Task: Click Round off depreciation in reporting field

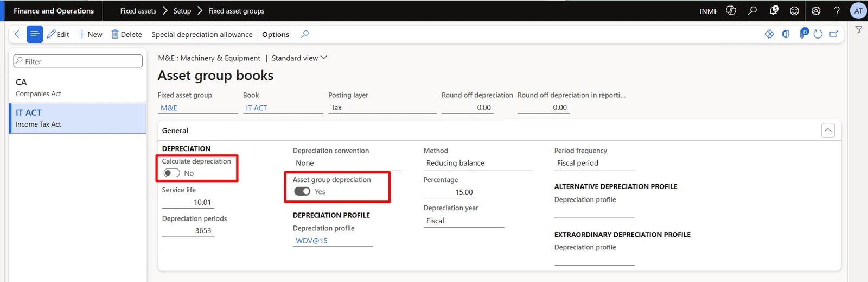Action: point(542,108)
